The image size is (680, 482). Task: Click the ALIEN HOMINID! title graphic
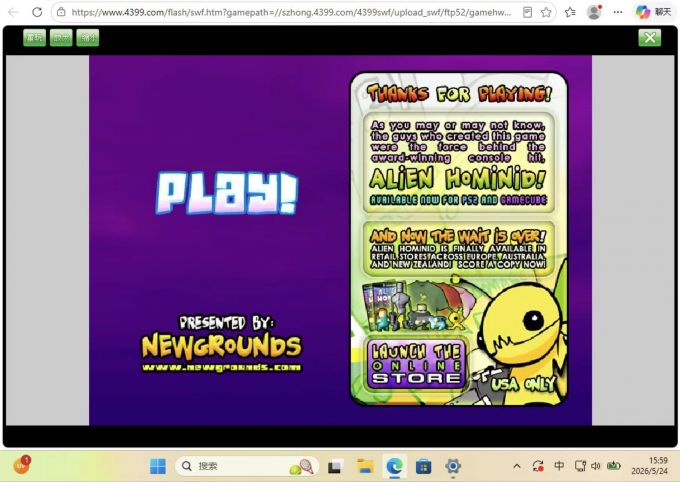point(458,178)
